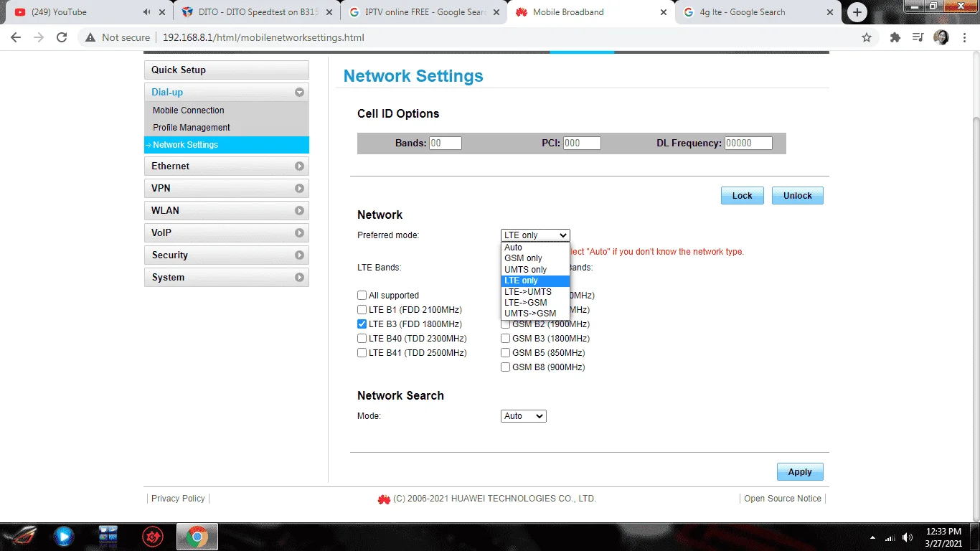Enable LTE B41 (TDD 2500MHz)
Image resolution: width=980 pixels, height=551 pixels.
click(362, 353)
